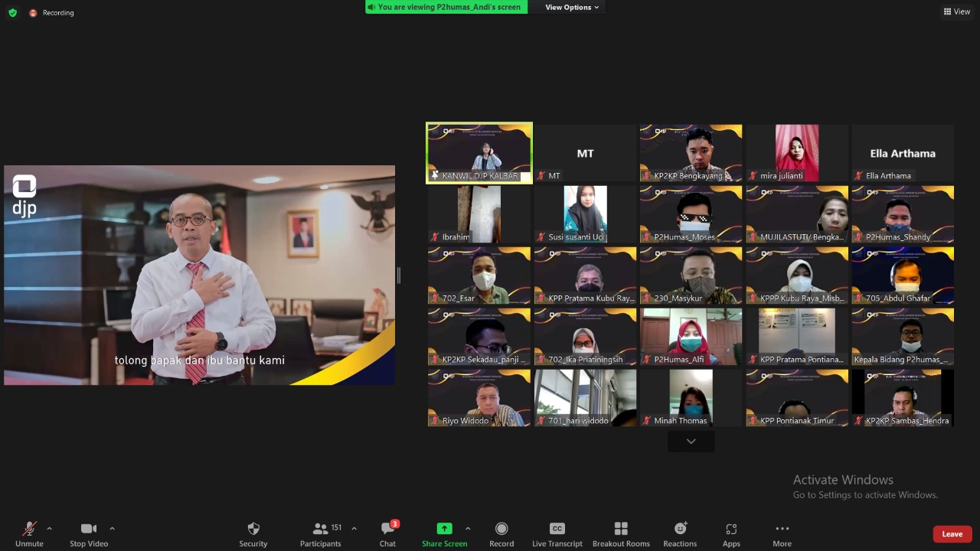Open the Reactions picker
980x551 pixels.
coord(680,533)
